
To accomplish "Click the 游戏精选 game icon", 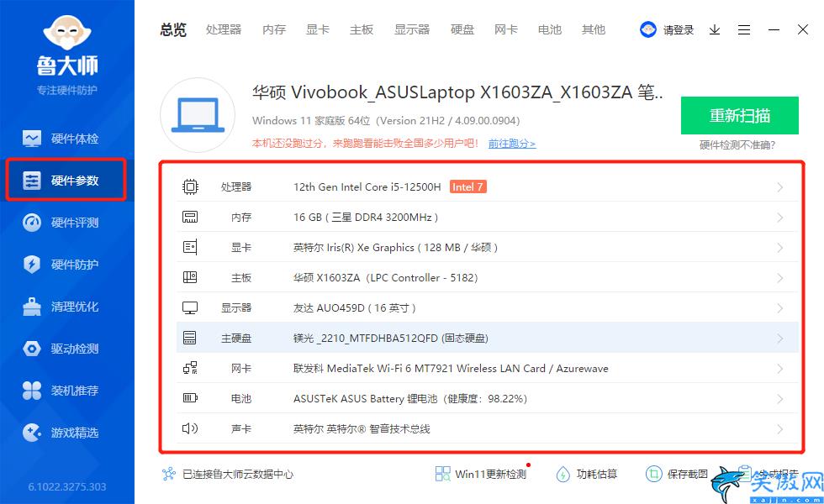I will click(32, 433).
